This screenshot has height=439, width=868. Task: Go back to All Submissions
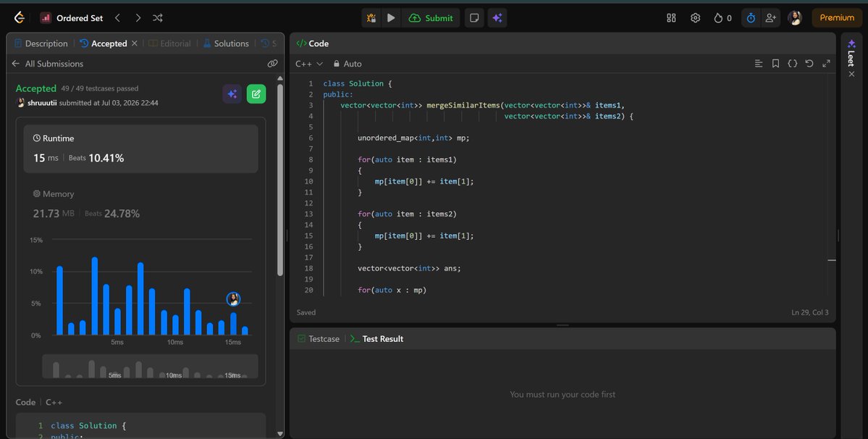pos(48,64)
